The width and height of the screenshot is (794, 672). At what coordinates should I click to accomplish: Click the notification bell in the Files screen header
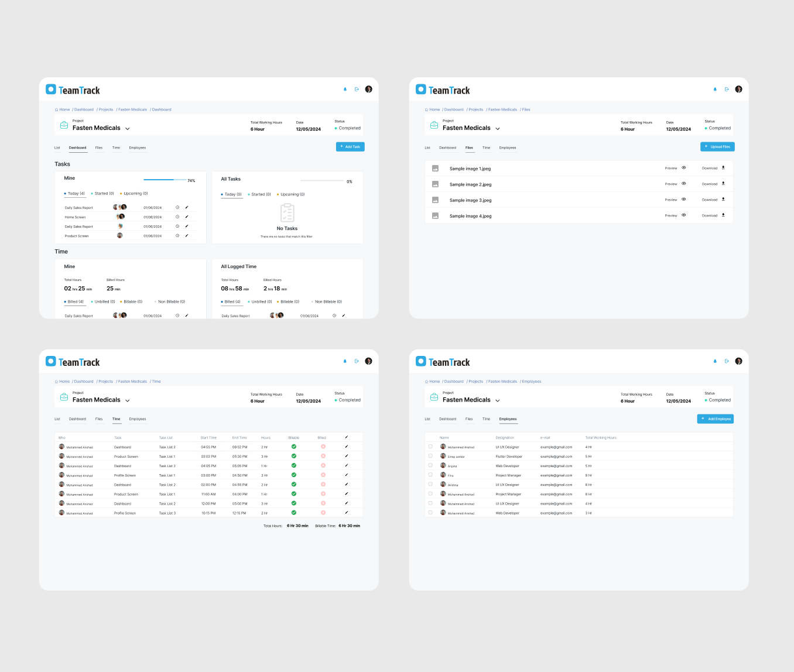(715, 90)
